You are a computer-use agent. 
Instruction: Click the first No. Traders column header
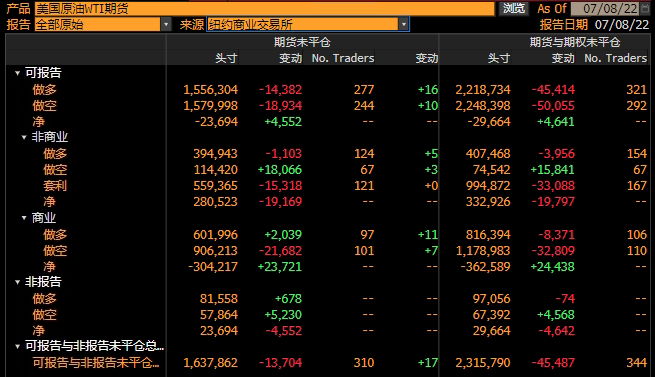click(343, 58)
